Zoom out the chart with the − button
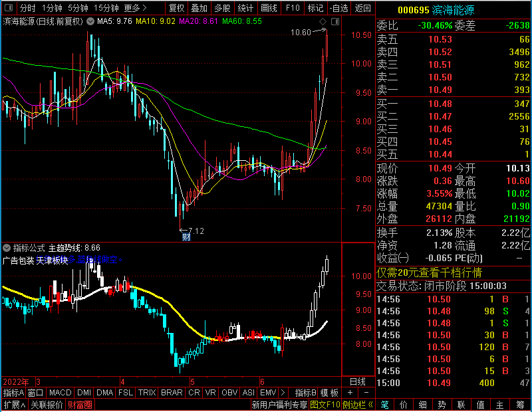Screen dimensions: 532x412 click(366, 393)
